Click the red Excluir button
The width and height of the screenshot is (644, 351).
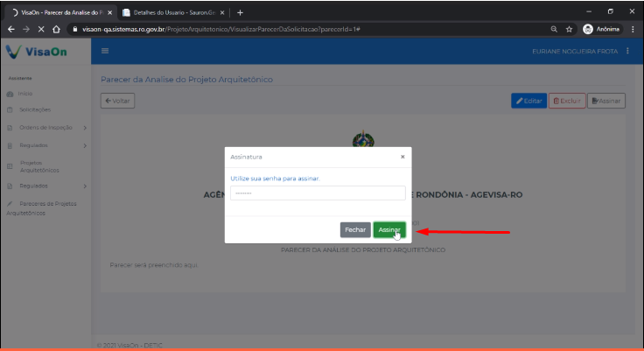567,101
